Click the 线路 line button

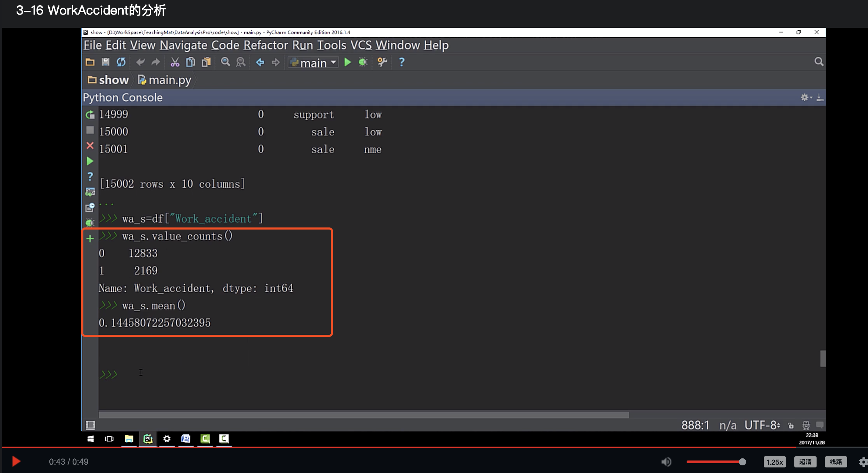pos(836,462)
